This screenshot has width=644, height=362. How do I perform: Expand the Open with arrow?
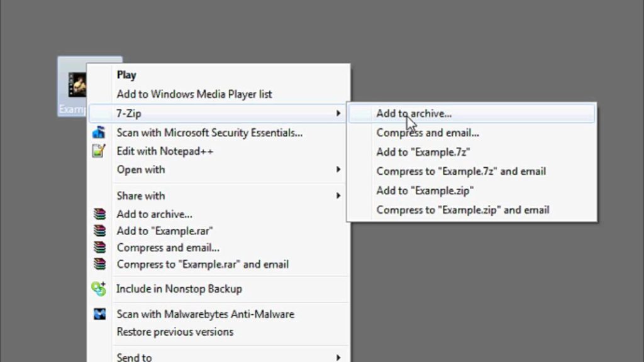click(338, 170)
